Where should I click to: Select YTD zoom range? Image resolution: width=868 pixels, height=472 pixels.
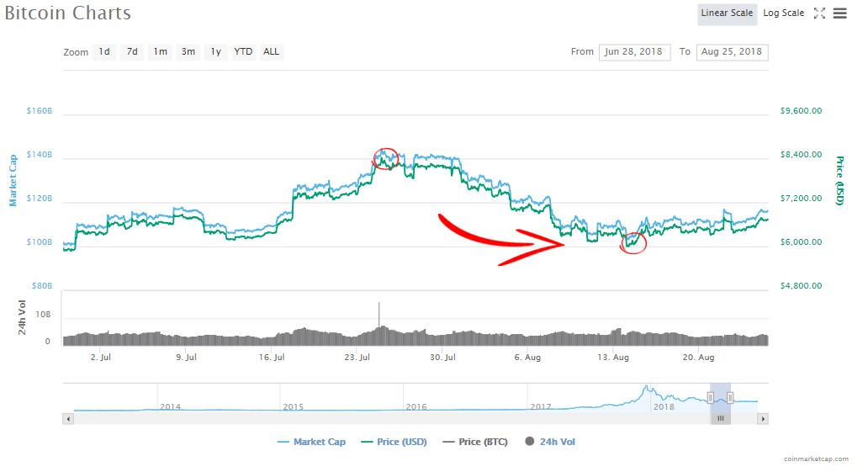tap(243, 52)
